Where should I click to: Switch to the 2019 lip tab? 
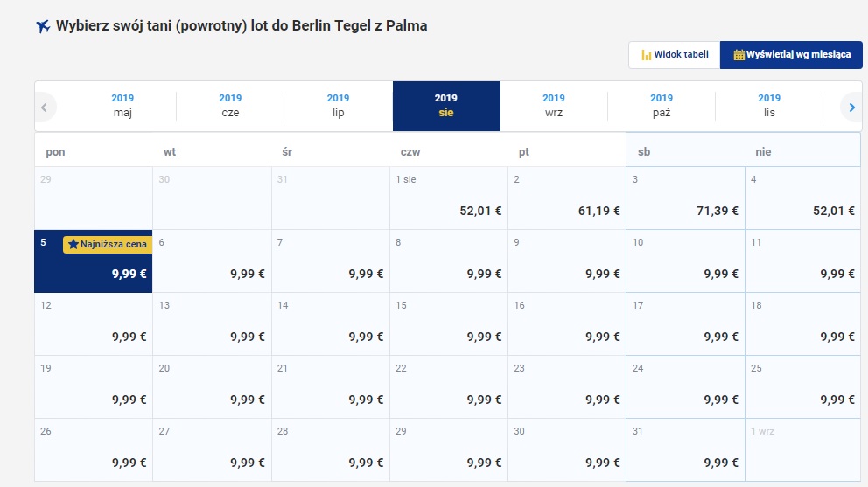coord(339,106)
